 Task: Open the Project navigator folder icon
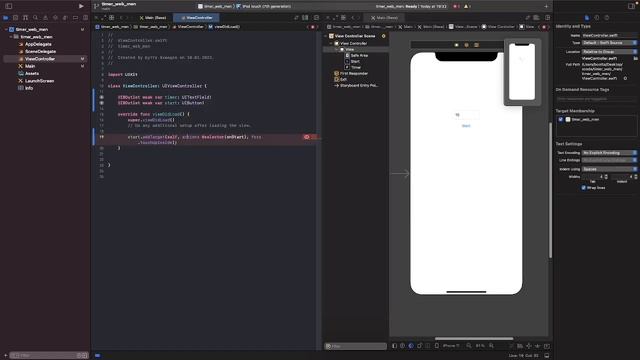[x=6, y=18]
